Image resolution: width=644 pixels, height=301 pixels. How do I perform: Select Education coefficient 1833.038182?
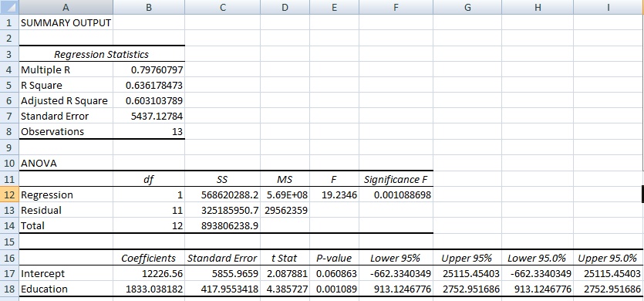click(x=149, y=289)
